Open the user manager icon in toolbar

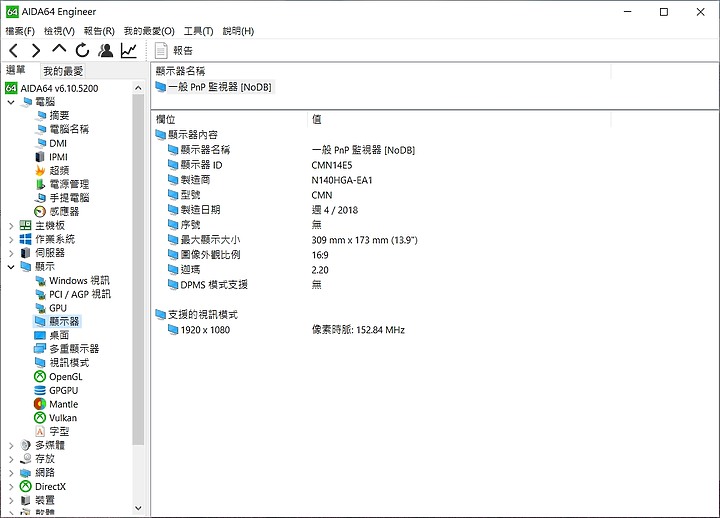coord(106,50)
